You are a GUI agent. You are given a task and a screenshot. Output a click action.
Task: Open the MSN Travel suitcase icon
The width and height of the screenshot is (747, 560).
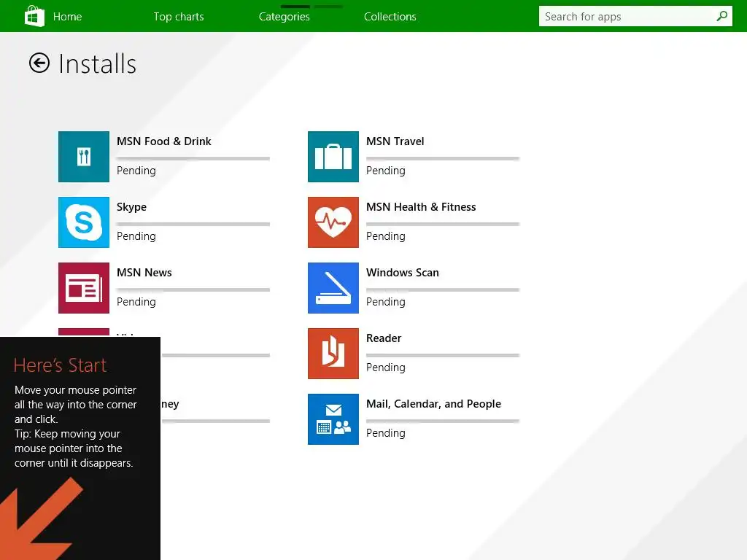tap(333, 157)
